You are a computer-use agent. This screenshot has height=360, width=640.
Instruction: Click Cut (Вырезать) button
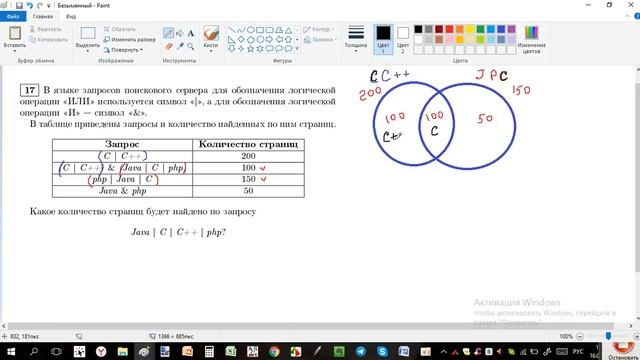(45, 29)
